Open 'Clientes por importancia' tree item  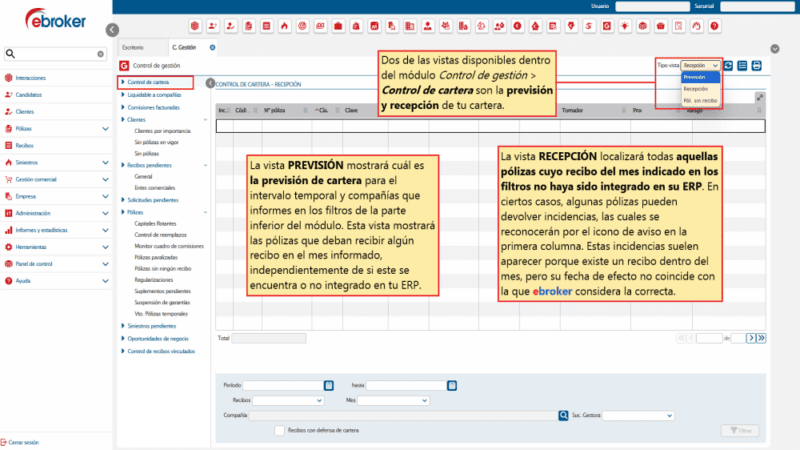click(x=162, y=131)
